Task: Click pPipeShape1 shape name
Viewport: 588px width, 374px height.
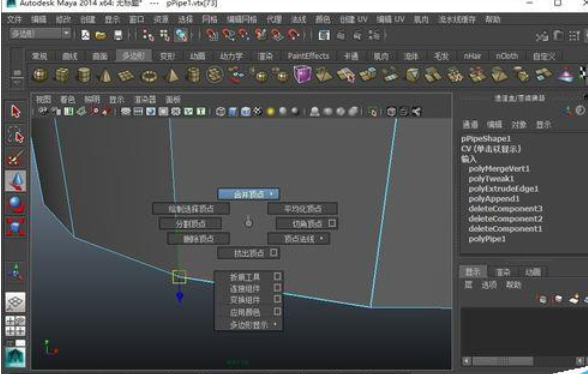Action: [486, 139]
